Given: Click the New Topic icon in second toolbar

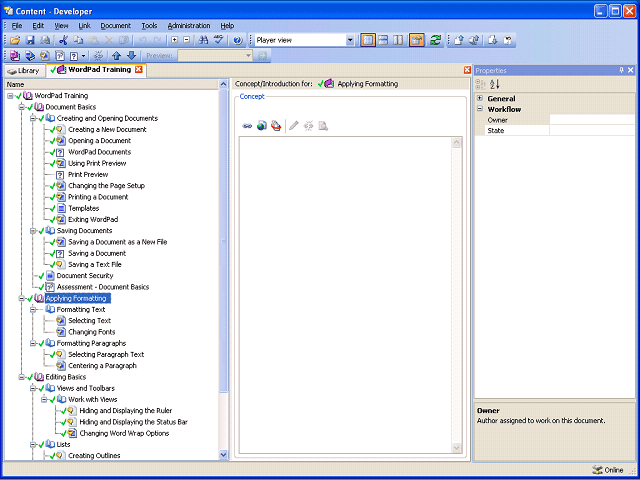Looking at the screenshot, I should [x=45, y=56].
